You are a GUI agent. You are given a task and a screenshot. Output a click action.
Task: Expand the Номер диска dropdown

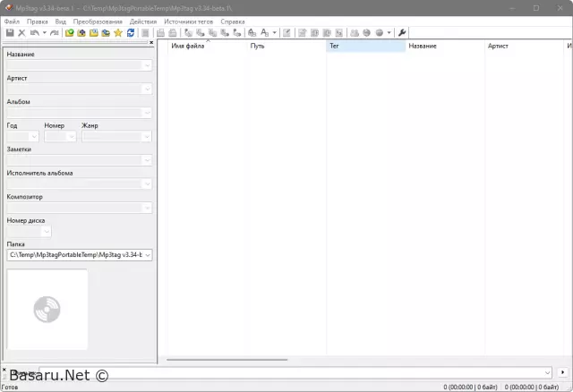pyautogui.click(x=47, y=232)
